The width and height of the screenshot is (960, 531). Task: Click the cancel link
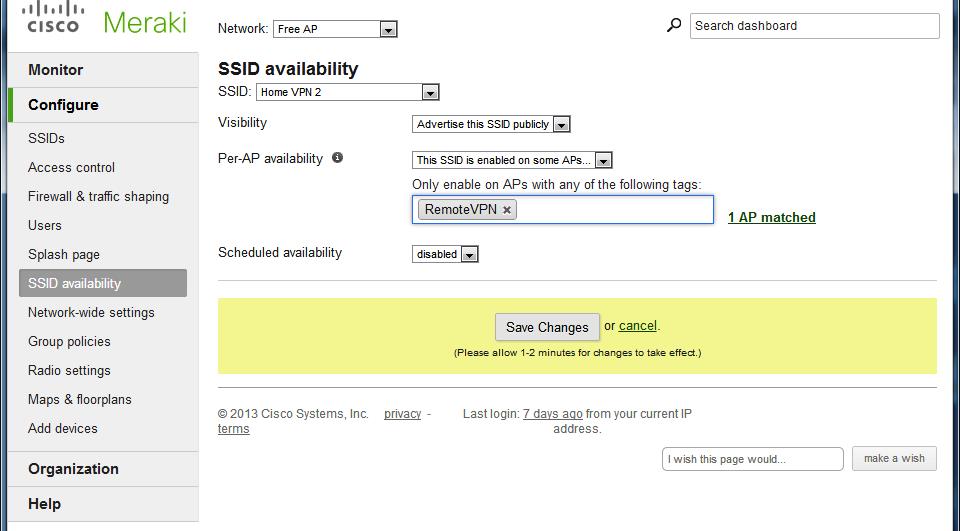tap(637, 326)
